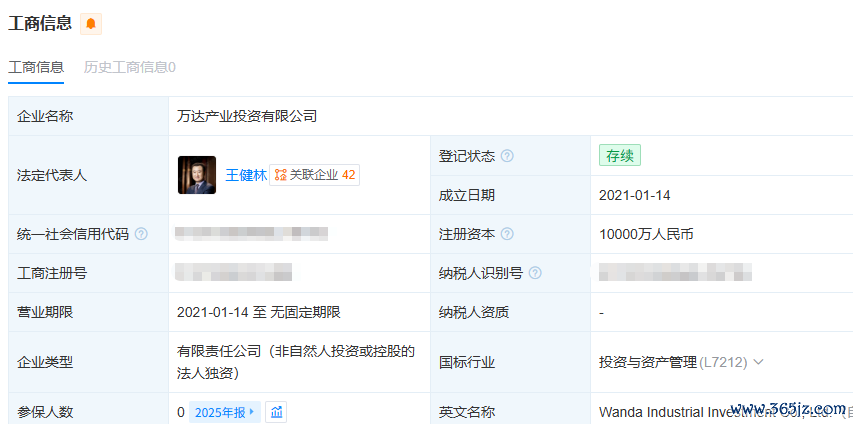Select the 有限责任公司 enterprise type text
The image size is (853, 424).
pyautogui.click(x=296, y=362)
